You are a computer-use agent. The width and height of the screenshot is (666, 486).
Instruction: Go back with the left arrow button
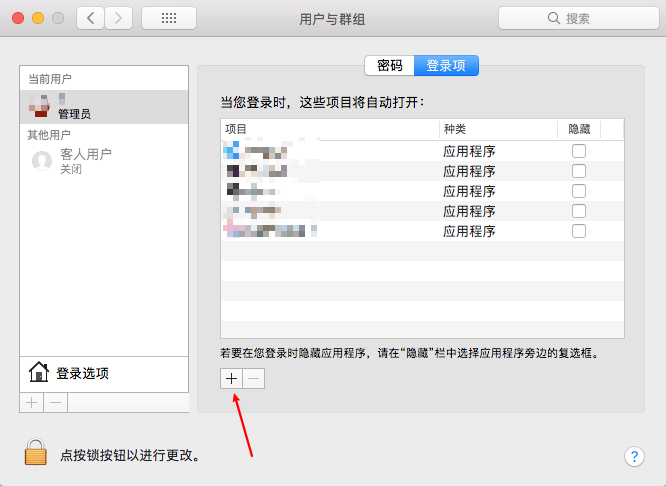pyautogui.click(x=91, y=18)
